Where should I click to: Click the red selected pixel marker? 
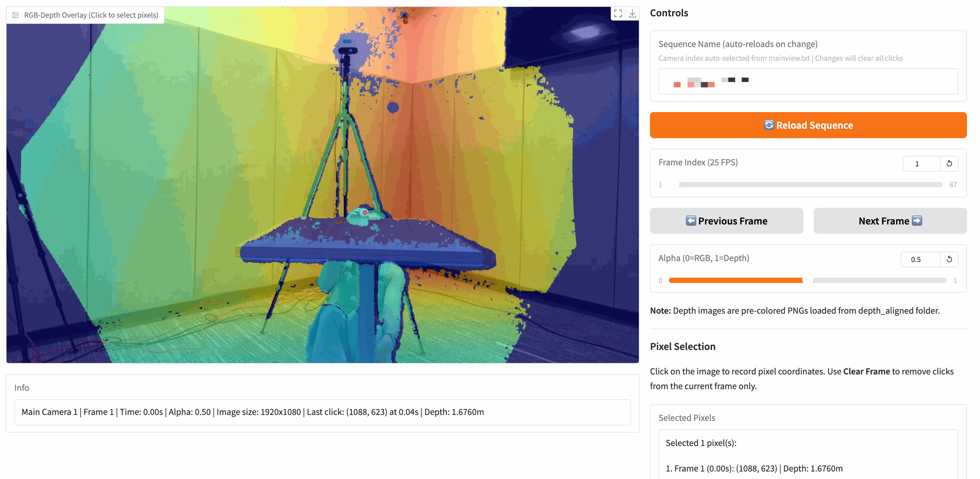[365, 212]
